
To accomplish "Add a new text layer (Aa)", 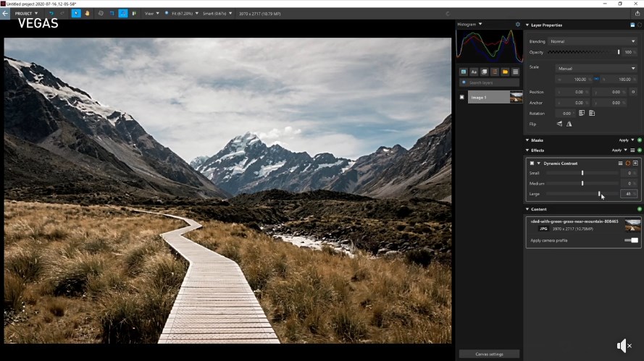I will tap(474, 72).
